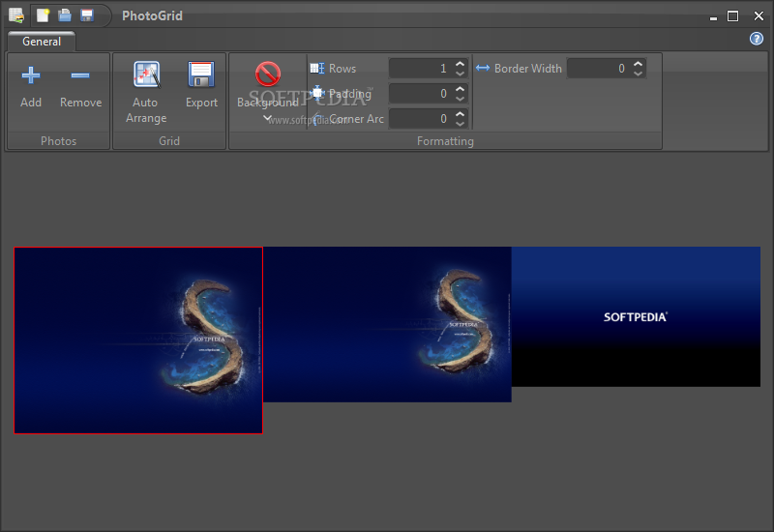774x532 pixels.
Task: Switch to the General ribbon tab
Action: (x=42, y=42)
